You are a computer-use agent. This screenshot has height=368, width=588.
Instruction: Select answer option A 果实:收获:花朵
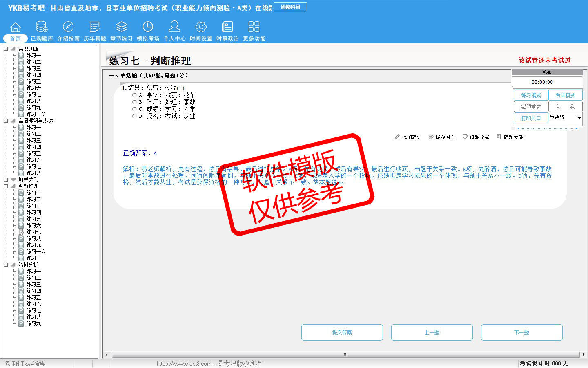click(134, 95)
